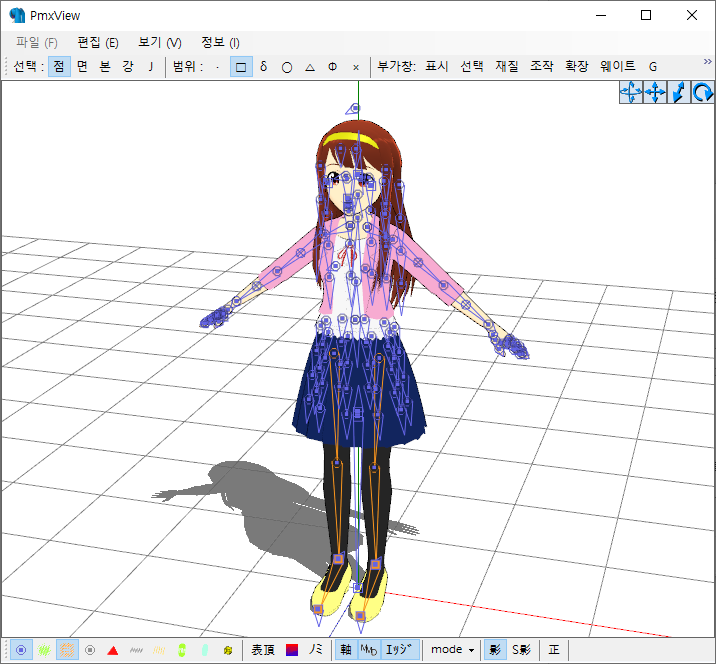Toggle the 軸 axis display button
The image size is (716, 664).
[x=345, y=650]
